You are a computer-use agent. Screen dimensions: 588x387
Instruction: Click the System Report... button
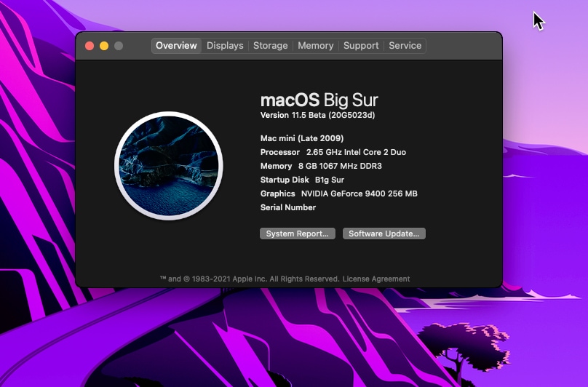pos(298,234)
